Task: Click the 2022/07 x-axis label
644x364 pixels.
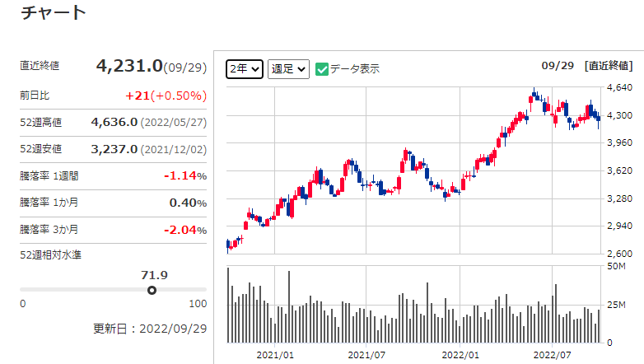Action: 553,355
